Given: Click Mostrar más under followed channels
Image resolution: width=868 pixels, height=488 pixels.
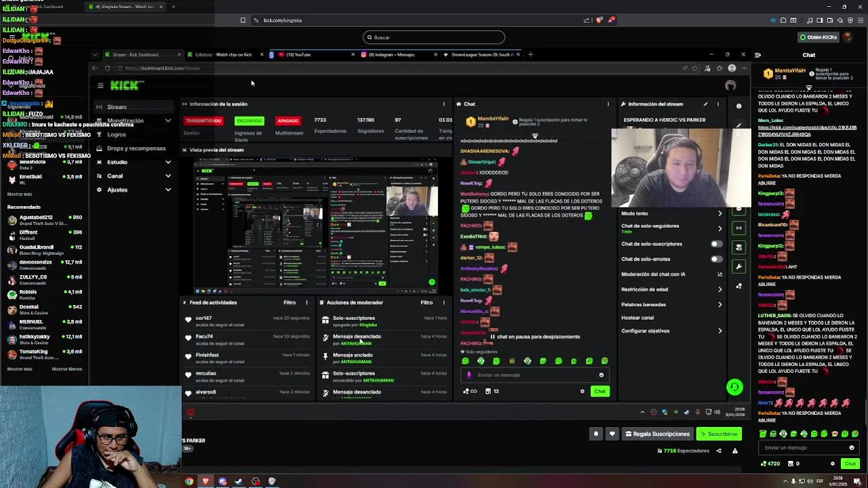Looking at the screenshot, I should tap(20, 195).
